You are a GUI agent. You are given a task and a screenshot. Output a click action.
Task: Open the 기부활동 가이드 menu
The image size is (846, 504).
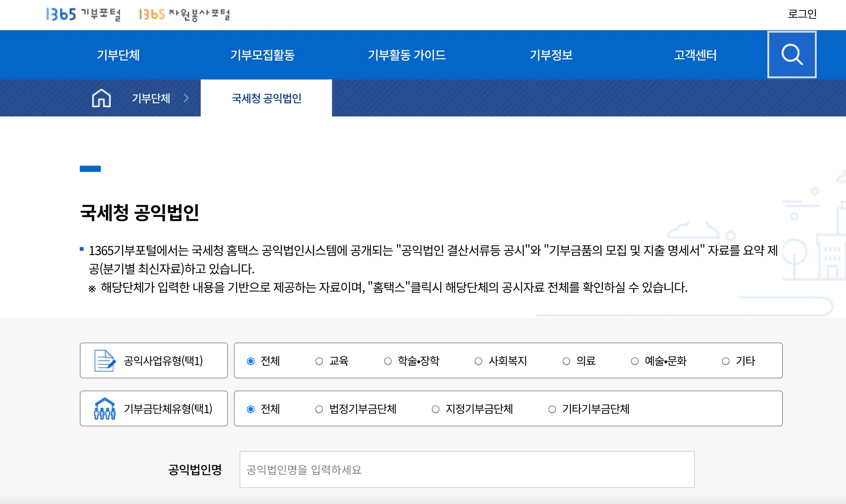point(406,55)
